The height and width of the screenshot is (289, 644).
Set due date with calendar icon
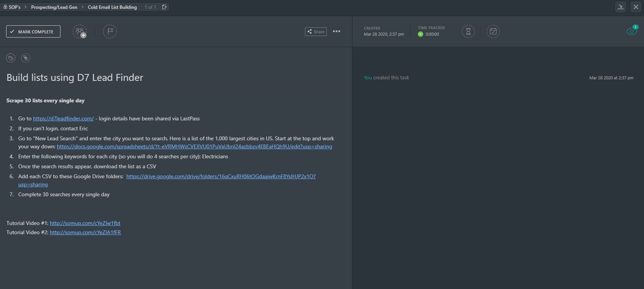(x=493, y=31)
